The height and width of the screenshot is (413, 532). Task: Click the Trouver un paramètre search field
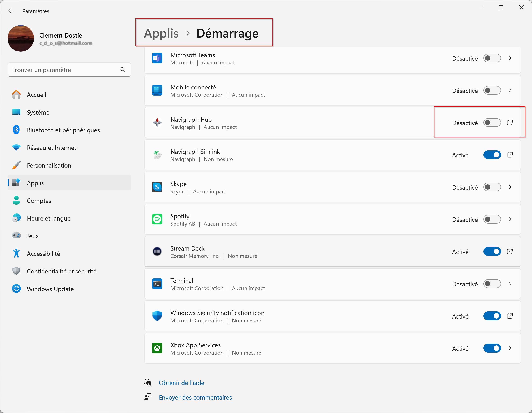[x=69, y=70]
